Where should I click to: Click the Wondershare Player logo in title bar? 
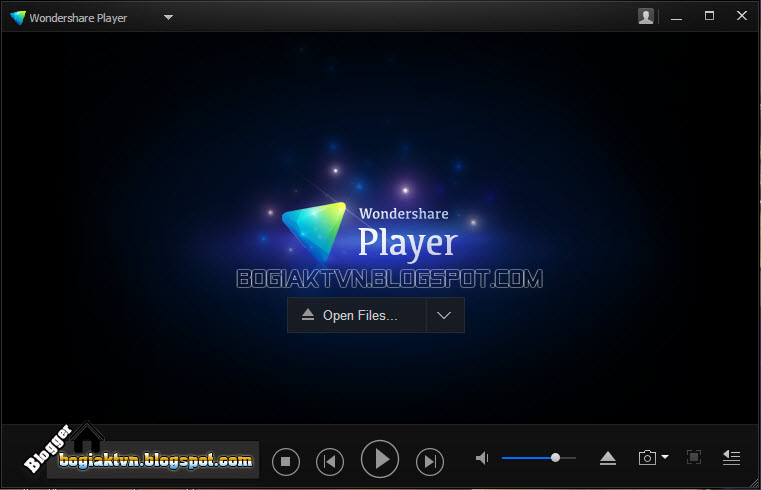pyautogui.click(x=18, y=17)
